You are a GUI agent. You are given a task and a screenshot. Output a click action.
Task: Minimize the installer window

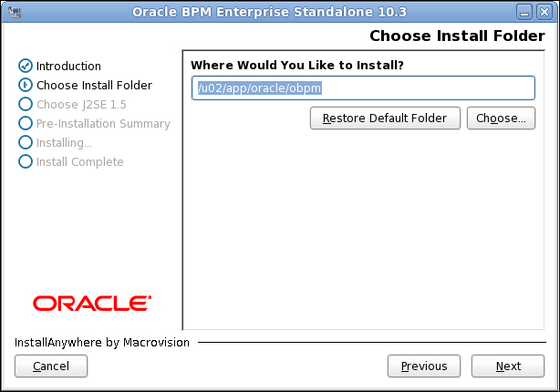click(x=524, y=12)
